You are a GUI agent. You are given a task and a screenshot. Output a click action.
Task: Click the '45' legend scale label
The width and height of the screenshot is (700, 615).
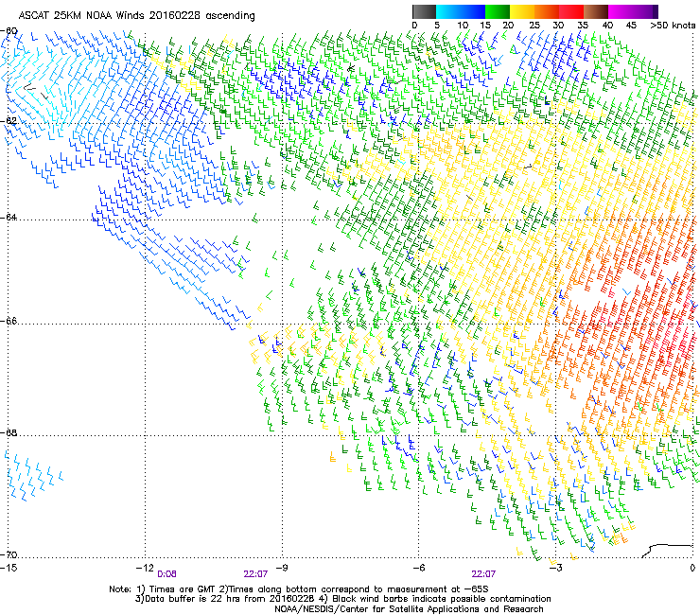click(x=631, y=26)
